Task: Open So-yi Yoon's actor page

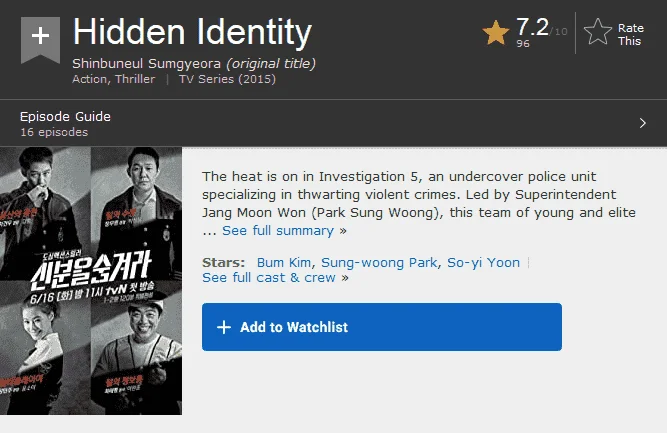Action: tap(483, 262)
